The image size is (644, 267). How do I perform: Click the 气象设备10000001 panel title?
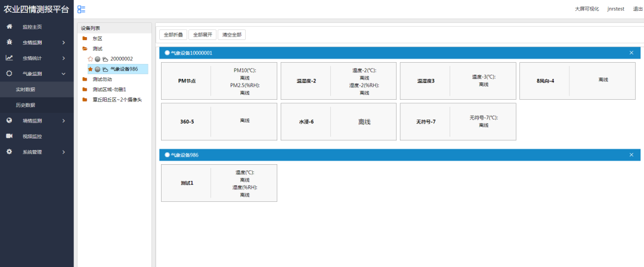[x=191, y=53]
